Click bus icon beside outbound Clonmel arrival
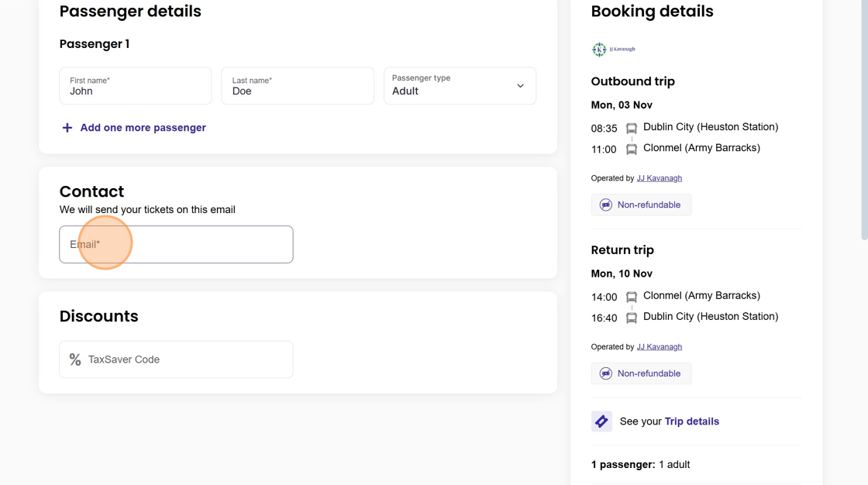The image size is (868, 485). pyautogui.click(x=632, y=149)
